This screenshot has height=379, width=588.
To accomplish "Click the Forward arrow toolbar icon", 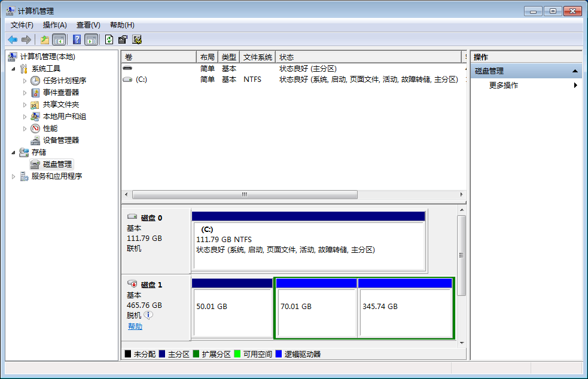I will (x=26, y=39).
